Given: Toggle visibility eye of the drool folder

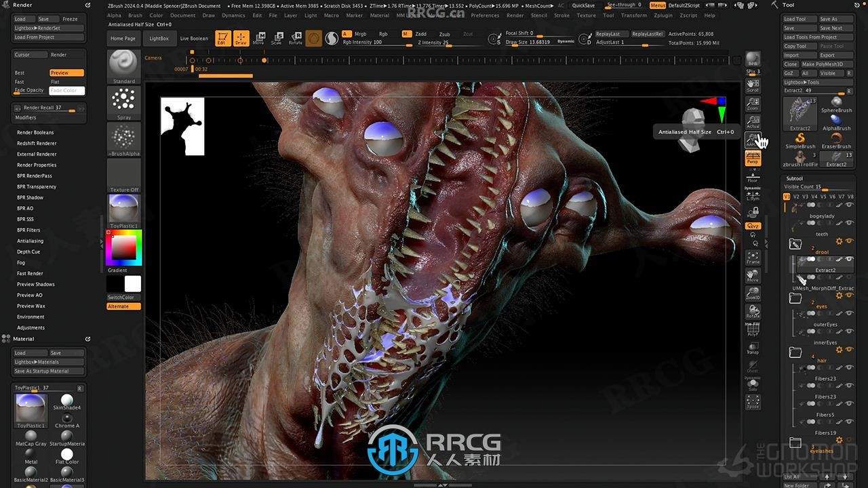Looking at the screenshot, I should (x=849, y=241).
